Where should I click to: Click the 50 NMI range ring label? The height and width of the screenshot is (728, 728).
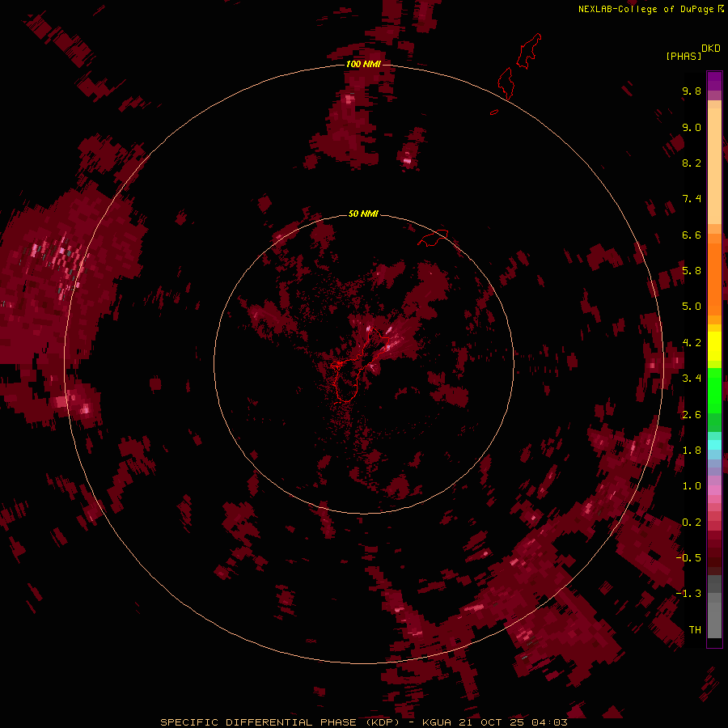coord(363,214)
